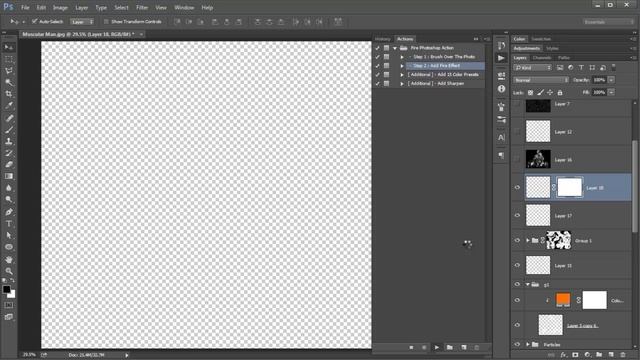This screenshot has width=640, height=360.
Task: Click the foreground color swatch
Action: coord(6,289)
